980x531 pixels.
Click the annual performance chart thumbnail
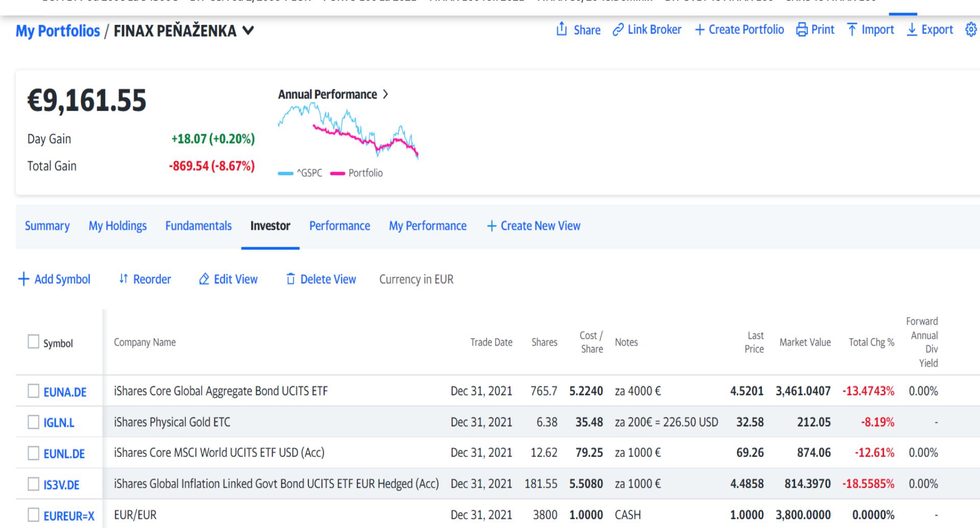pyautogui.click(x=348, y=131)
